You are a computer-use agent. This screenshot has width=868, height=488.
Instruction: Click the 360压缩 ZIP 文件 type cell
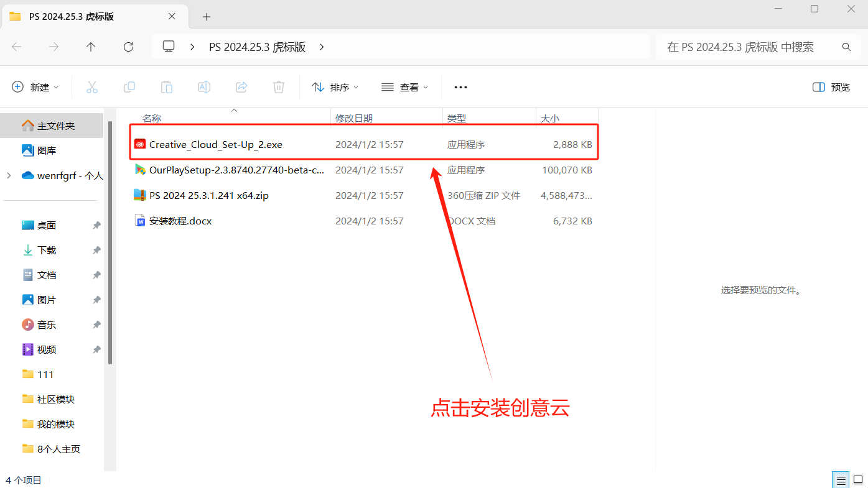click(x=483, y=195)
